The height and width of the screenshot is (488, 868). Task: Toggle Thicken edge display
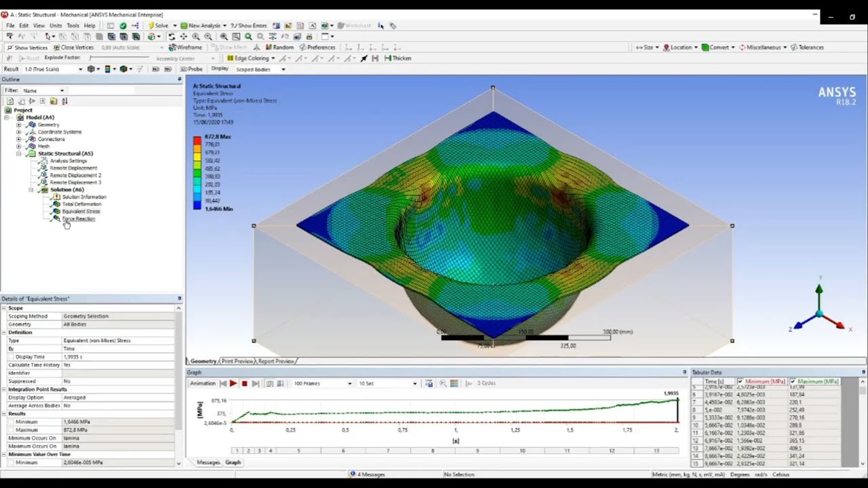398,58
